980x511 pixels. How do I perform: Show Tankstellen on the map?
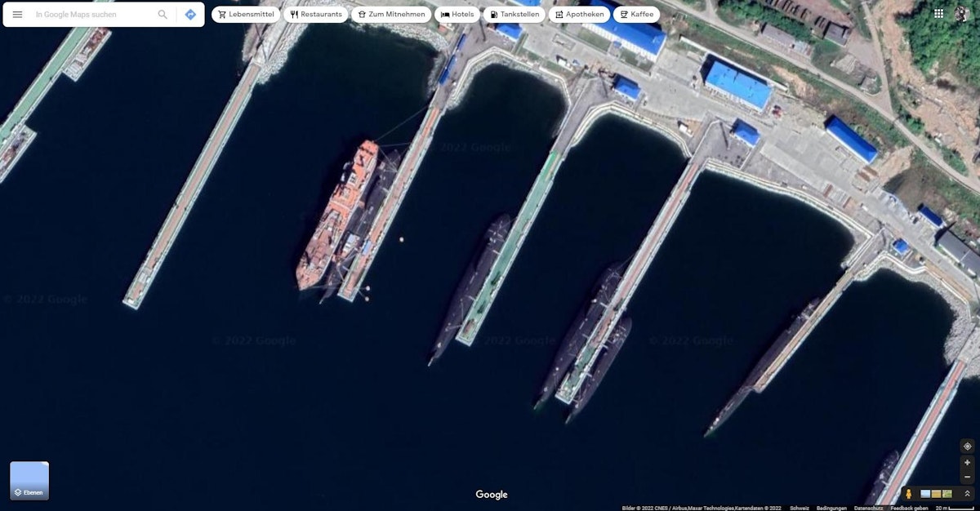[x=514, y=15]
